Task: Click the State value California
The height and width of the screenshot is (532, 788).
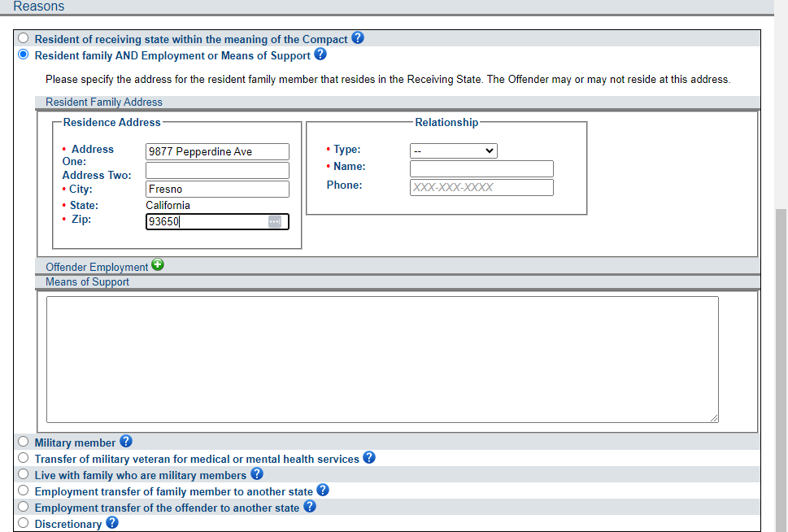Action: [x=168, y=205]
